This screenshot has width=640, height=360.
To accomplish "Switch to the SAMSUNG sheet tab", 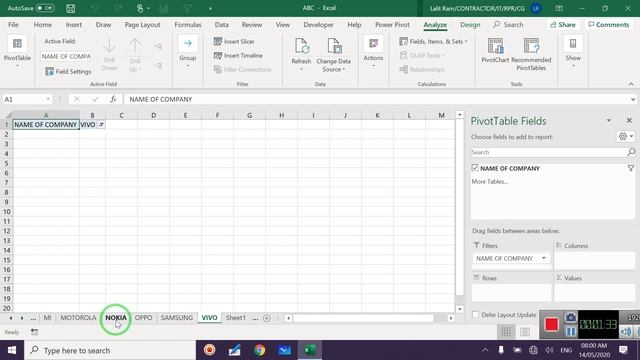I will (176, 318).
